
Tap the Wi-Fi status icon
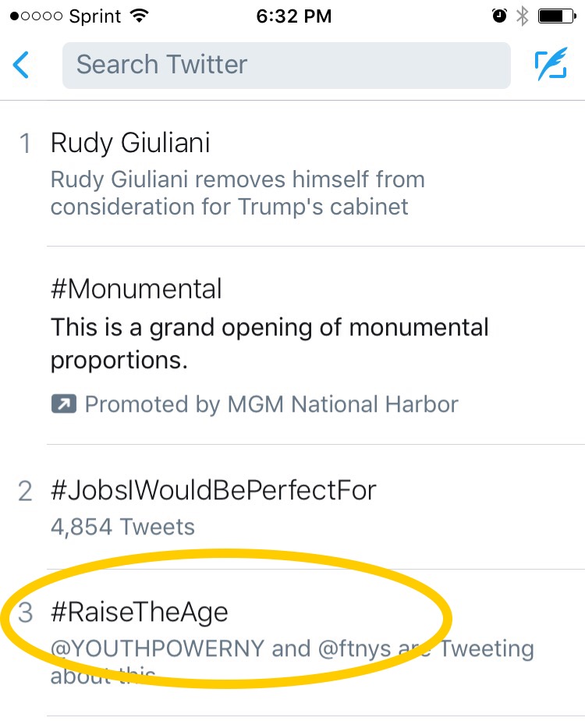tap(141, 16)
